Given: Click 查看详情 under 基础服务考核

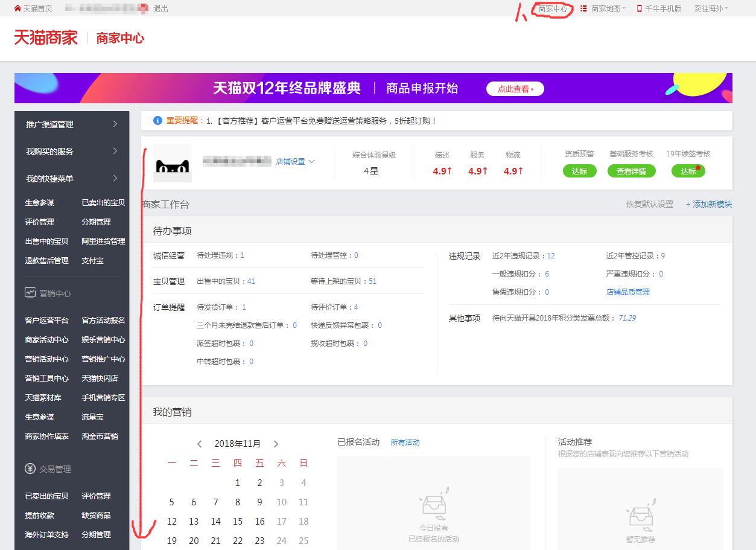Looking at the screenshot, I should [x=631, y=171].
